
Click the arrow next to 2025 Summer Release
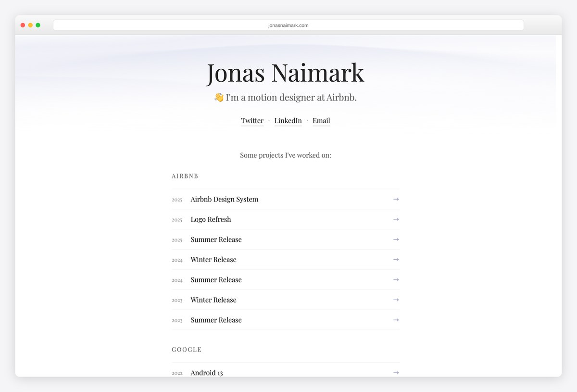(396, 240)
